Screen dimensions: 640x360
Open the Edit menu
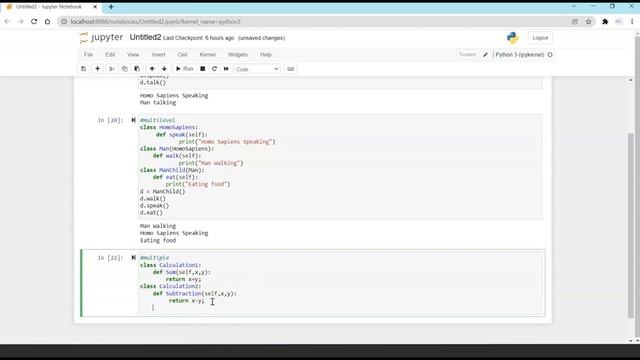(x=110, y=55)
